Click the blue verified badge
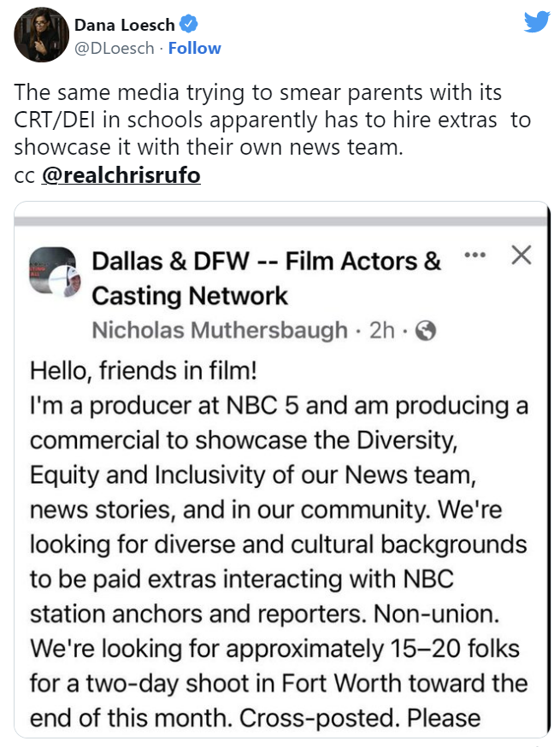 189,24
